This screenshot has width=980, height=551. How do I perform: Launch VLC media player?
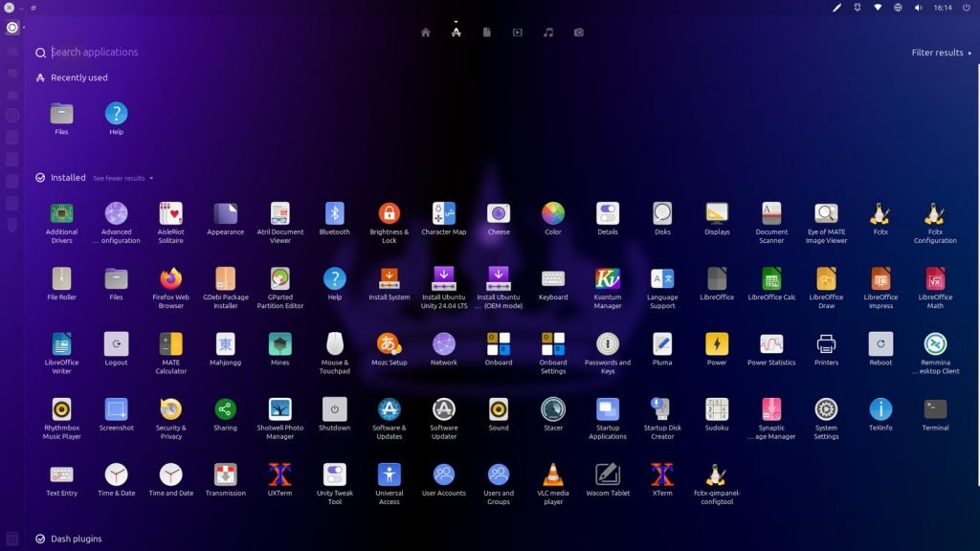(x=552, y=473)
